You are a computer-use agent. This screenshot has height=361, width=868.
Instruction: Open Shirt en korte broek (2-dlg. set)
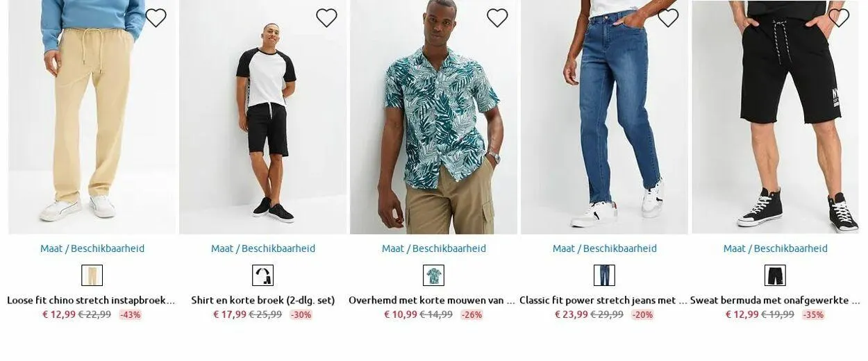coord(263,301)
